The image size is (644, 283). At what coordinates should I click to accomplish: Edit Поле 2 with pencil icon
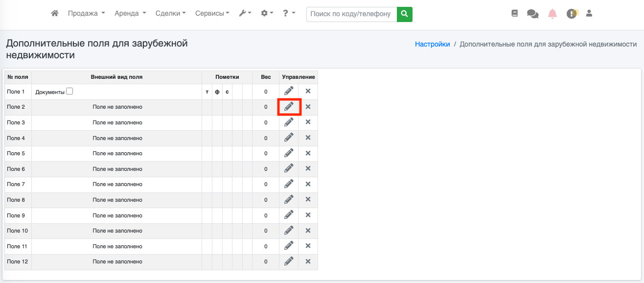[289, 107]
